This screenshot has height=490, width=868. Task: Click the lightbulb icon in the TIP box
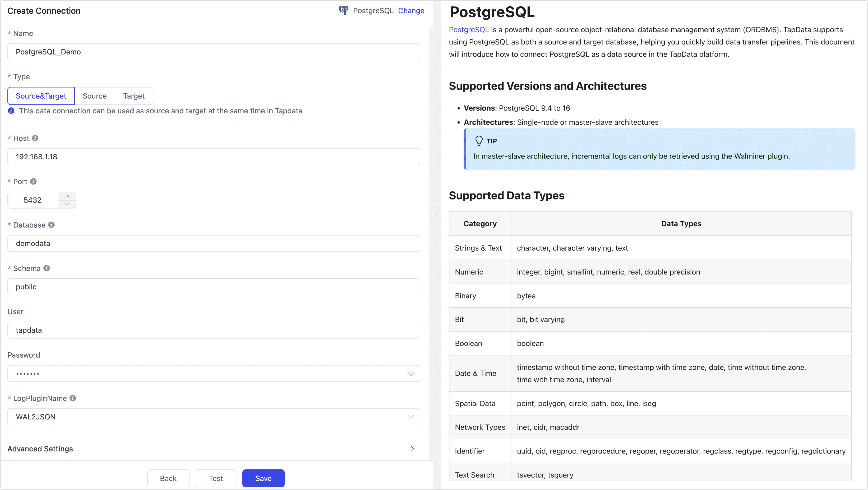point(479,141)
